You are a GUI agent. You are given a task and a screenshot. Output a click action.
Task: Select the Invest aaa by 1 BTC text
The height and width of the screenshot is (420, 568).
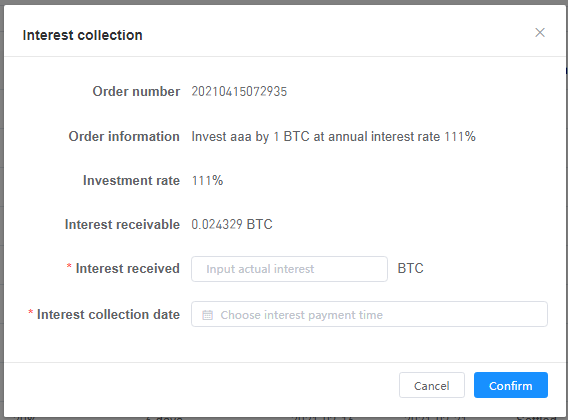[x=250, y=137]
